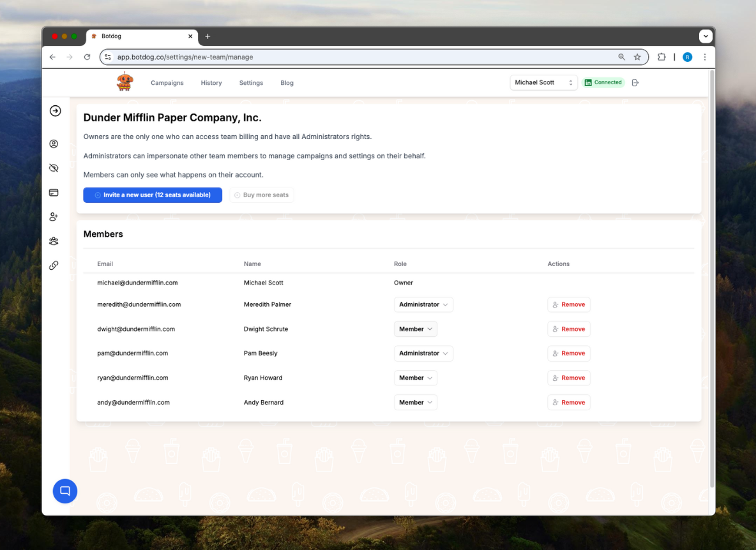This screenshot has width=756, height=550.
Task: Click ryan@dundermifflin.com email
Action: tap(133, 378)
